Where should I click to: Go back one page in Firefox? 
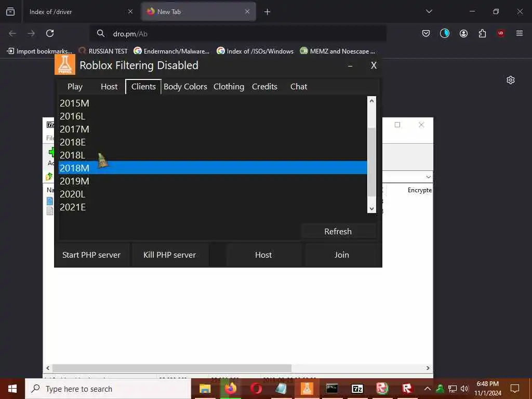pyautogui.click(x=12, y=33)
